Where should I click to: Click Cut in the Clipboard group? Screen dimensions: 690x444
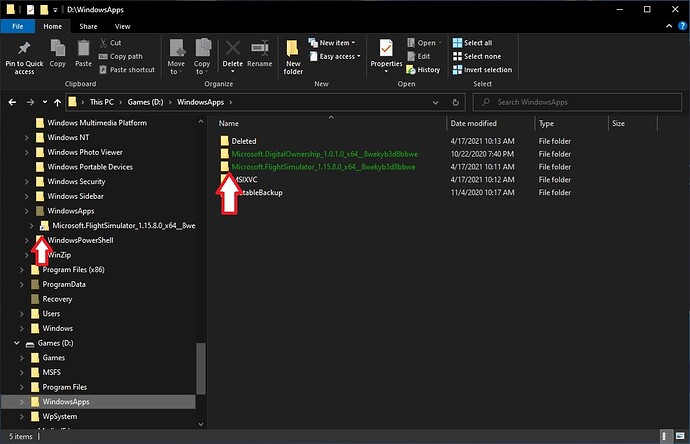coord(110,43)
